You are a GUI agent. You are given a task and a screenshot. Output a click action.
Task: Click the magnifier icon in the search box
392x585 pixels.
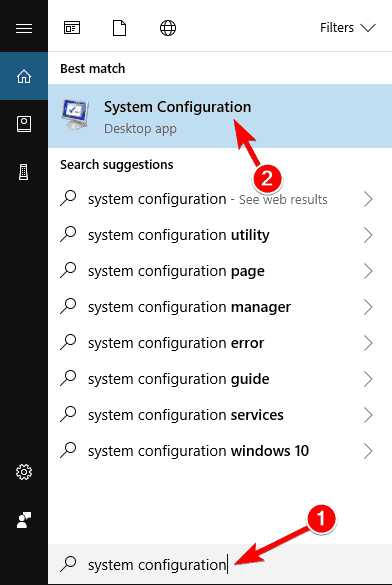pyautogui.click(x=68, y=564)
